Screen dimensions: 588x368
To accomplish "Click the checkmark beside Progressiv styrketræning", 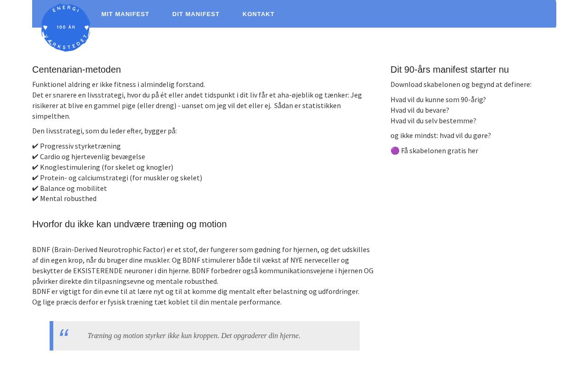I will [x=35, y=146].
